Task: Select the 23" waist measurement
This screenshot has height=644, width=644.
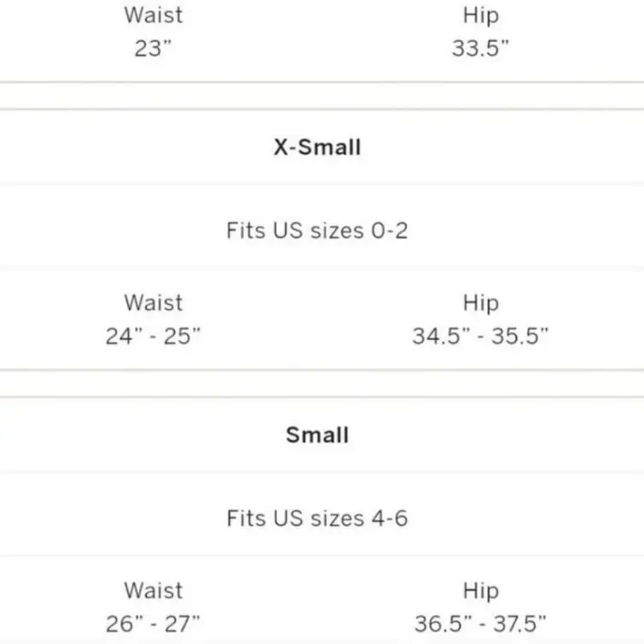Action: coord(153,48)
